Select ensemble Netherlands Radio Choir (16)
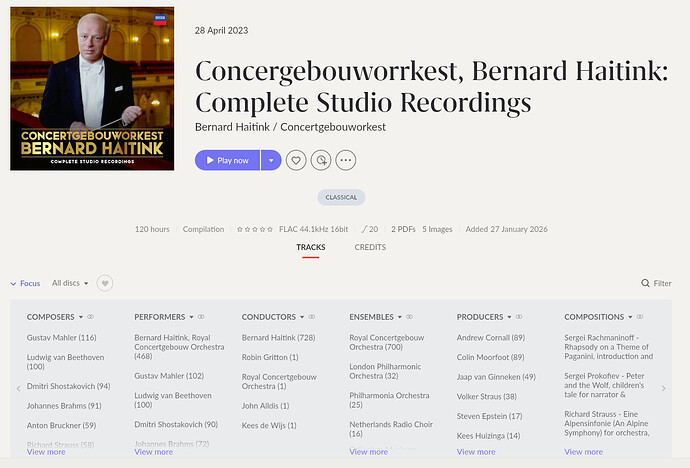 pyautogui.click(x=391, y=429)
